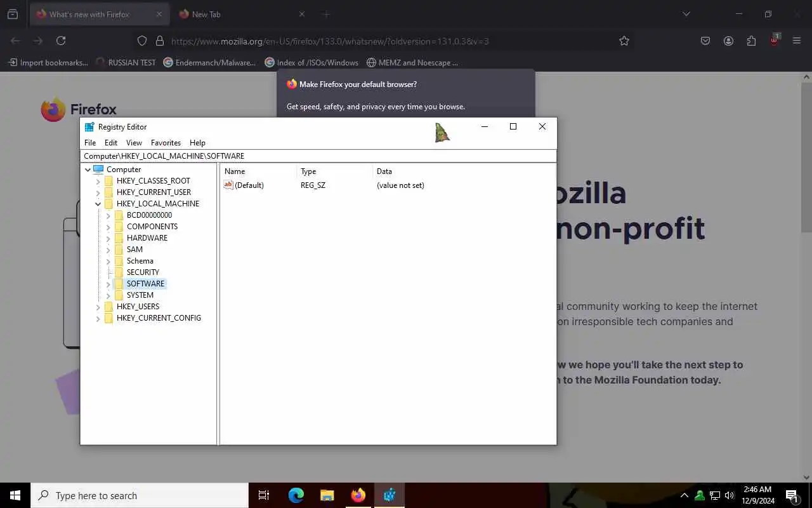
Task: Sort values by Name column header
Action: (258, 171)
